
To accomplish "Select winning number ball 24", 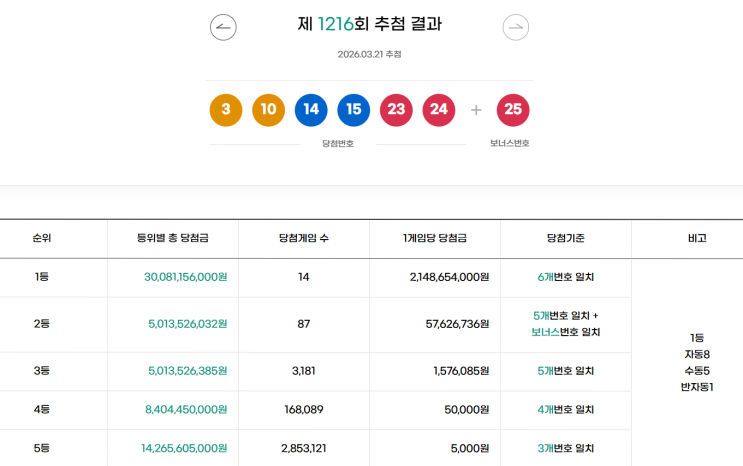I will coord(439,110).
